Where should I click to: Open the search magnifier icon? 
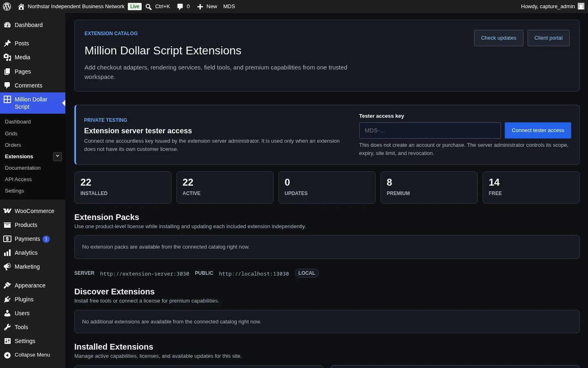(149, 7)
